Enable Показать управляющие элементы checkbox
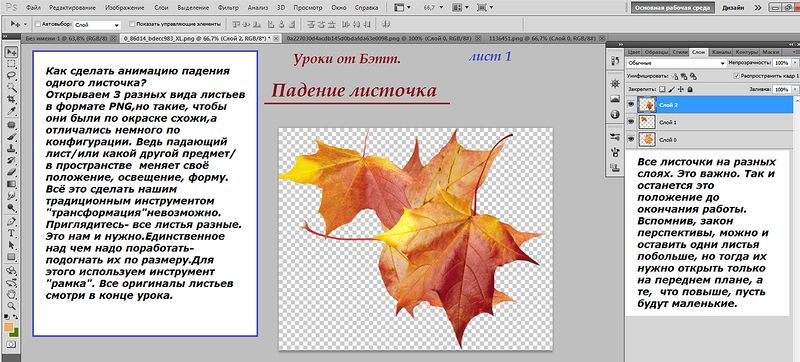Viewport: 800px width, 362px height. (x=132, y=24)
